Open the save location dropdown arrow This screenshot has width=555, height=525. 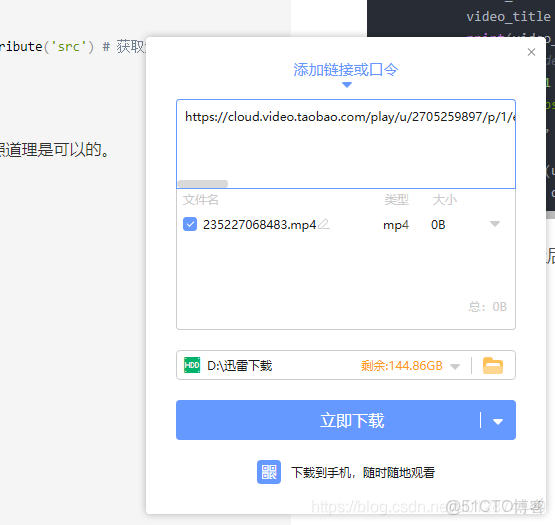455,366
